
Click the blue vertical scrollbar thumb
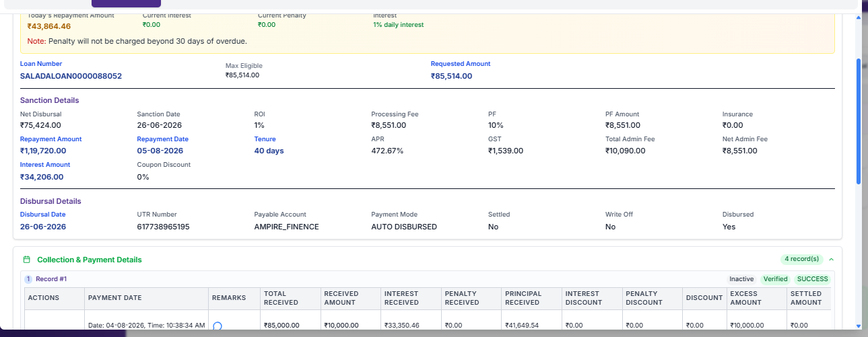858,121
